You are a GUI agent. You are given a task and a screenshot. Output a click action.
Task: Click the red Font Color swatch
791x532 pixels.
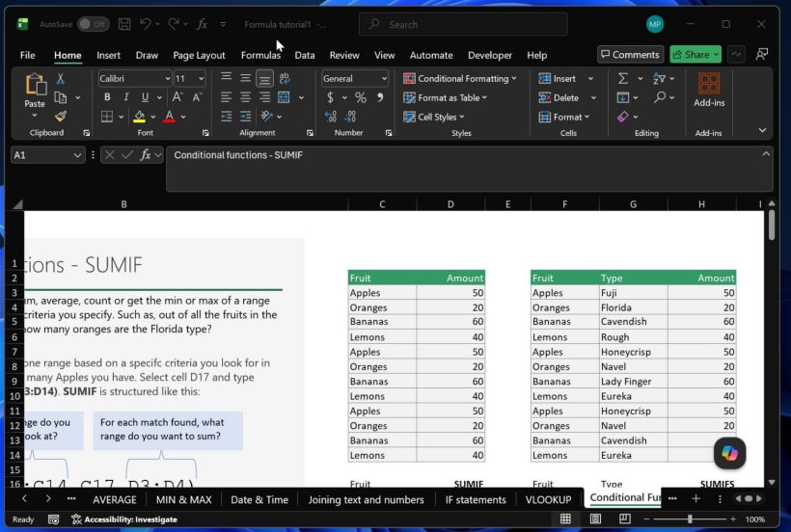pos(170,117)
